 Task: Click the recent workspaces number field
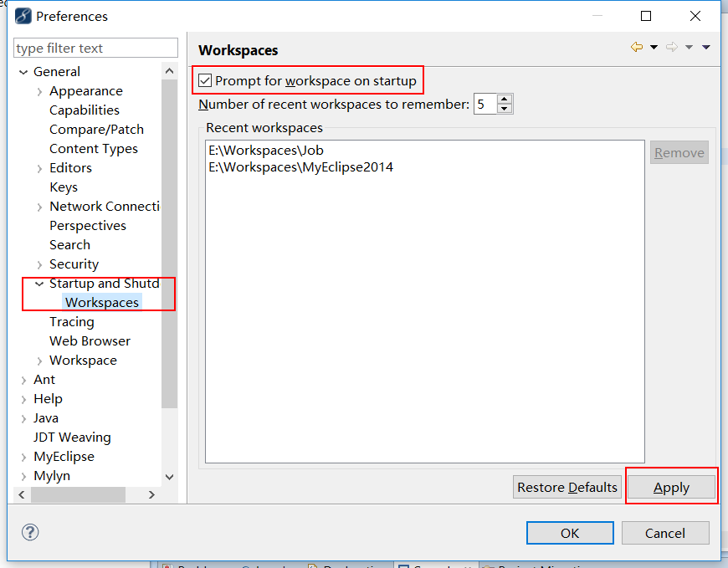pyautogui.click(x=485, y=104)
